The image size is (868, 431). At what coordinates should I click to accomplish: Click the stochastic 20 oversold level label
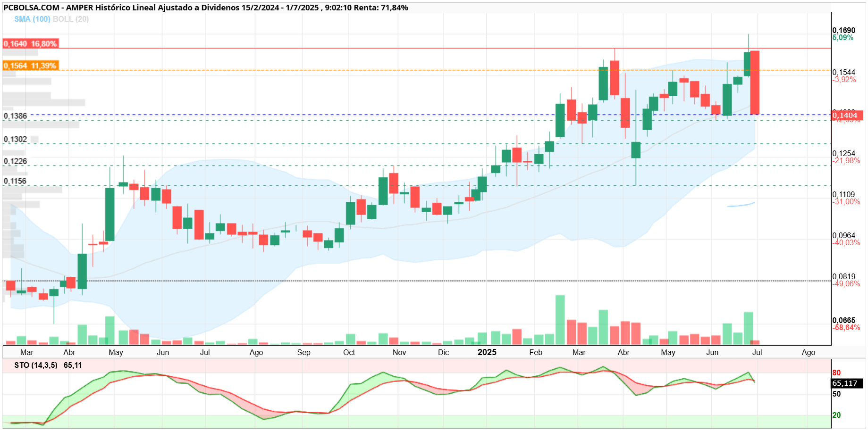tap(836, 415)
